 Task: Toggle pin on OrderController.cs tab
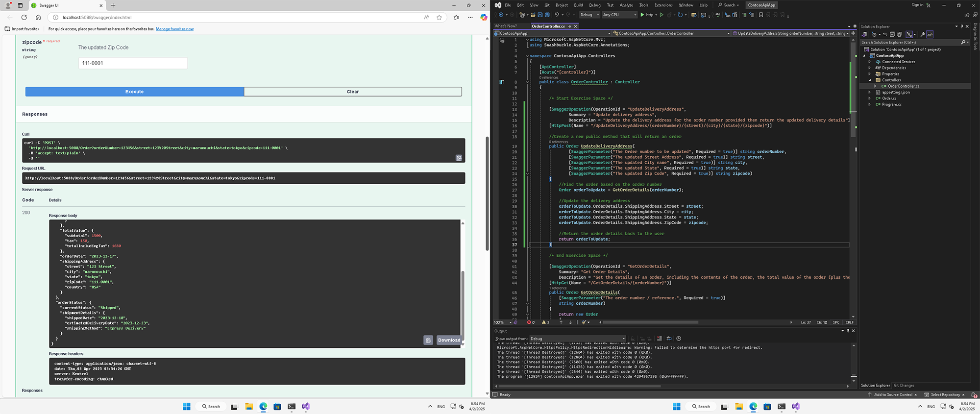[x=569, y=26]
